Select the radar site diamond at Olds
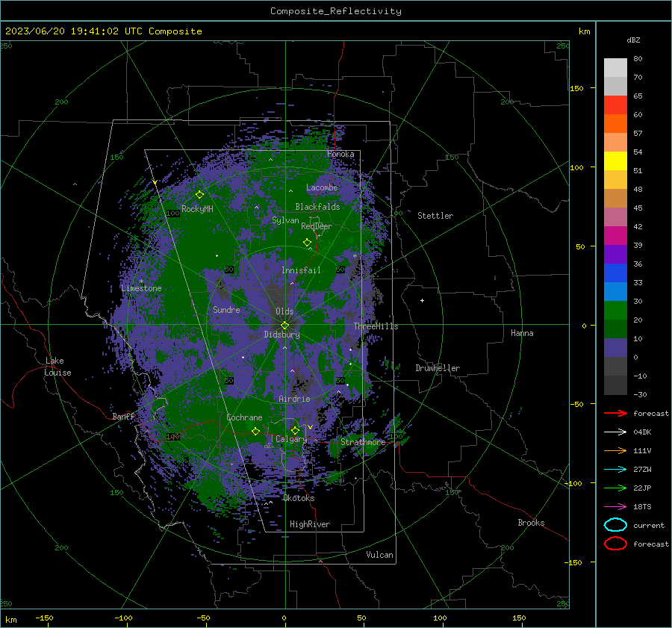672x628 pixels. (x=284, y=326)
